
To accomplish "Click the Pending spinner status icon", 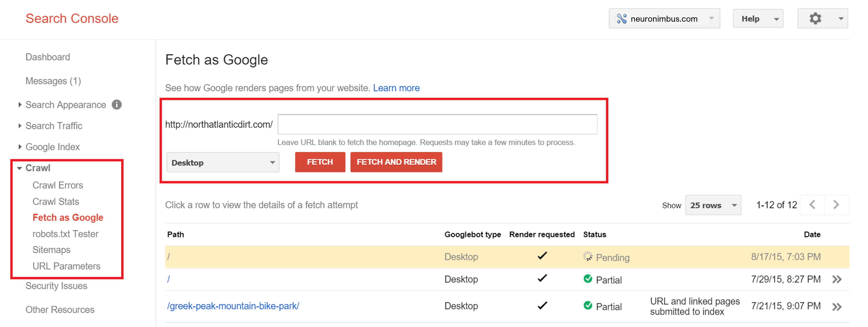I will click(588, 257).
